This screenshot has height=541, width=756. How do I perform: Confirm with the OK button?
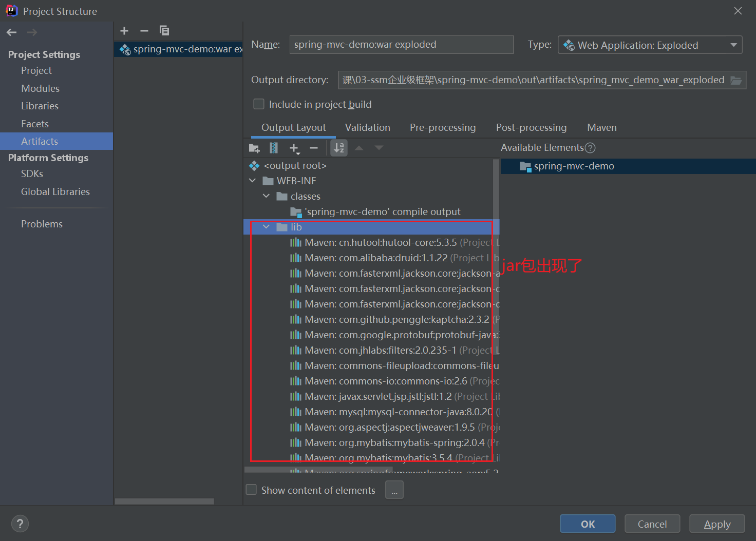(x=588, y=524)
